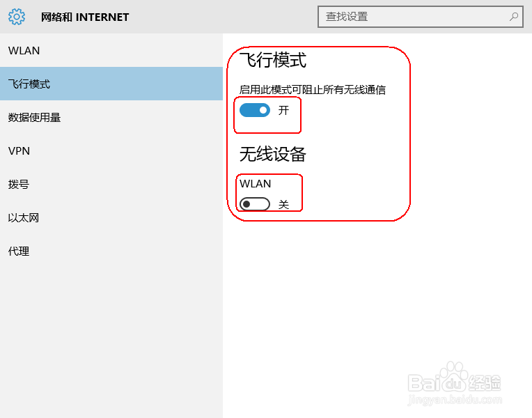Click the 网络和 INTERNET header title
This screenshot has height=418, width=532.
coord(85,17)
